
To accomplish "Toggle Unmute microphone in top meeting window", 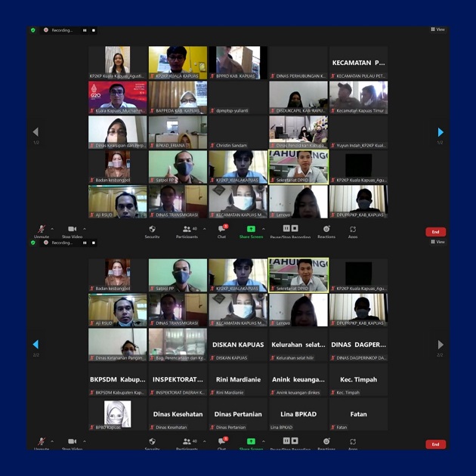I will [x=41, y=230].
